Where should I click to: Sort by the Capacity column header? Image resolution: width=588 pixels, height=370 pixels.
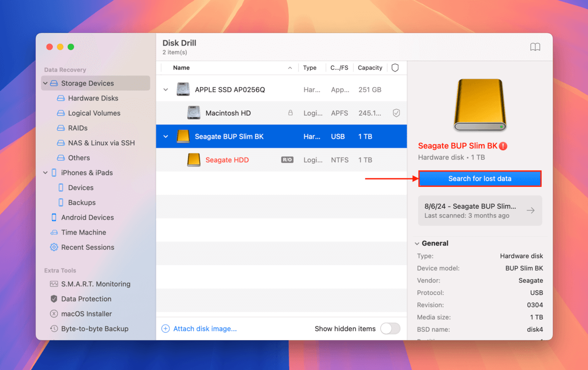pyautogui.click(x=370, y=68)
